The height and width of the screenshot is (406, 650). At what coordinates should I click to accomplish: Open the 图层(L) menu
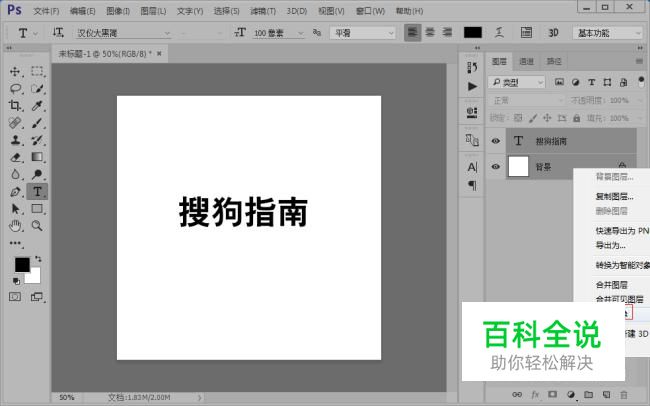pyautogui.click(x=153, y=11)
